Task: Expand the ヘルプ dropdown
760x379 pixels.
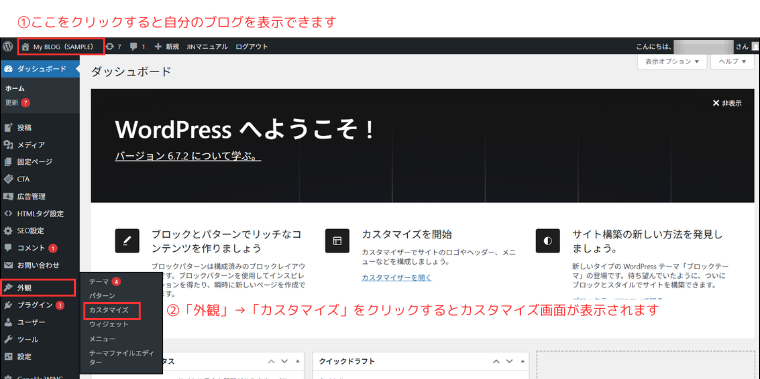Action: coord(732,62)
